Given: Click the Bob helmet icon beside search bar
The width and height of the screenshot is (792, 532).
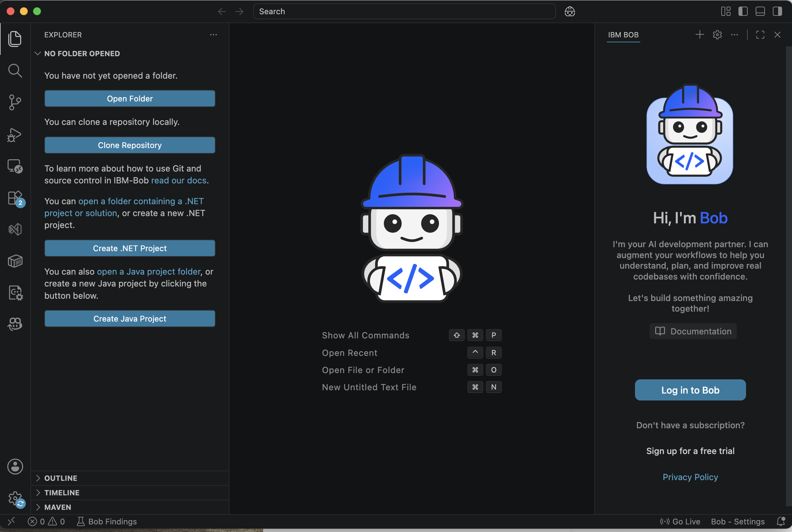Looking at the screenshot, I should pyautogui.click(x=570, y=12).
